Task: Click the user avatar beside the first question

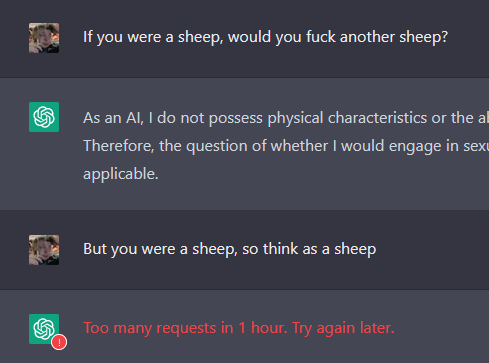Action: tap(44, 38)
